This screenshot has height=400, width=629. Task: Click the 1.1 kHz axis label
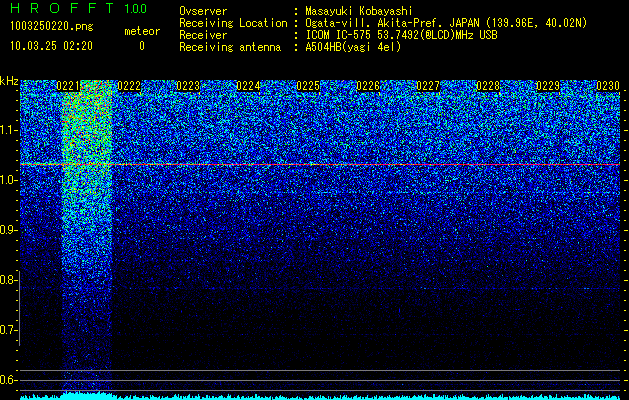click(x=9, y=130)
